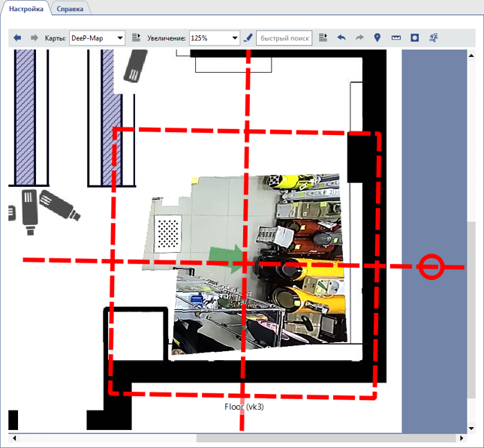Click the rightmost toolbar icon
The height and width of the screenshot is (448, 484).
coord(433,38)
